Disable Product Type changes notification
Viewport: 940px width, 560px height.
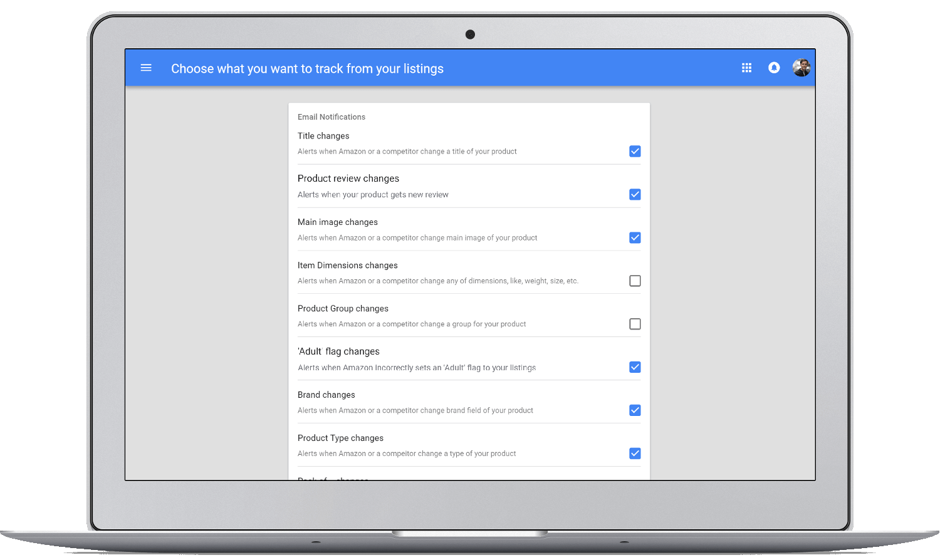tap(635, 454)
